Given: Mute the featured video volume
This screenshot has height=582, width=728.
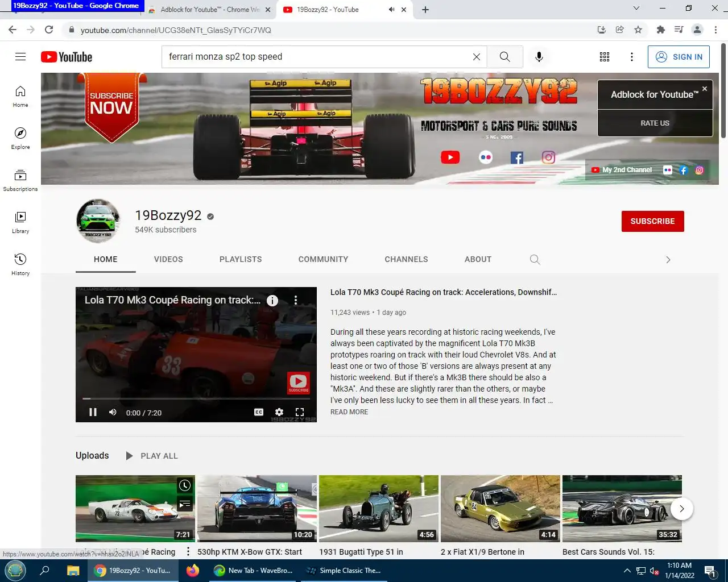Looking at the screenshot, I should [113, 412].
